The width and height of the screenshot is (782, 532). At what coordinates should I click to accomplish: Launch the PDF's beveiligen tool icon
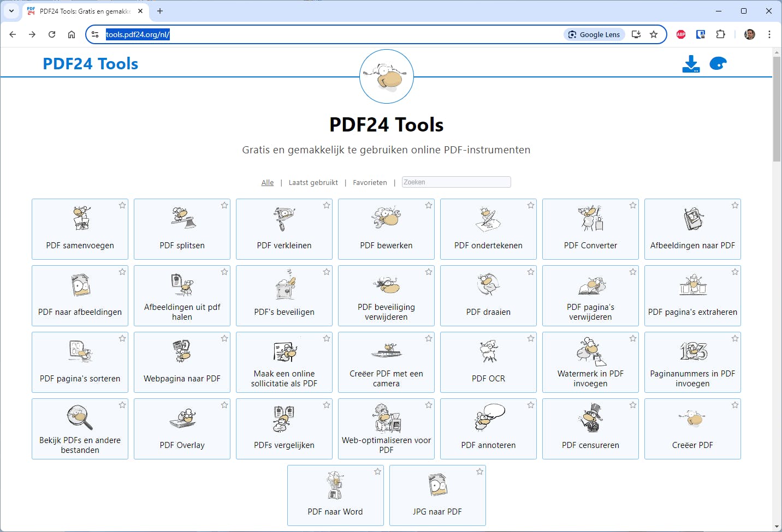tap(285, 284)
